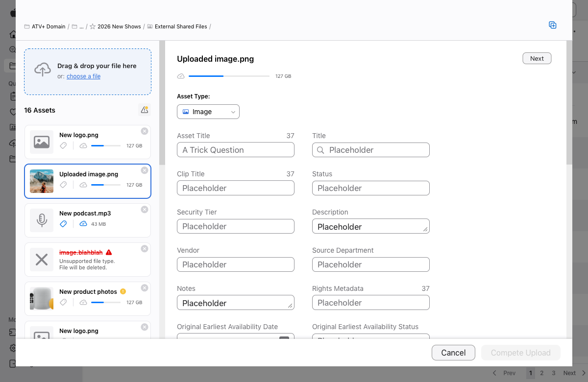Open the Asset Type dropdown
The height and width of the screenshot is (382, 588).
coord(208,112)
